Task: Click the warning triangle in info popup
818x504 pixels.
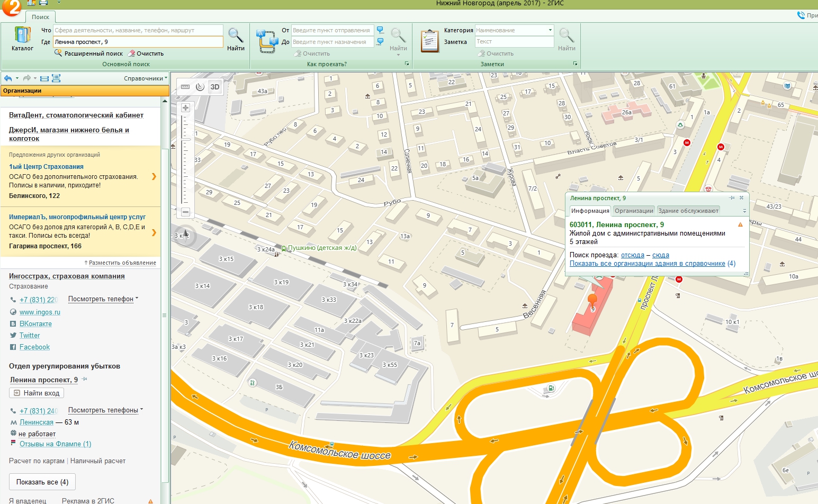Action: pos(740,224)
